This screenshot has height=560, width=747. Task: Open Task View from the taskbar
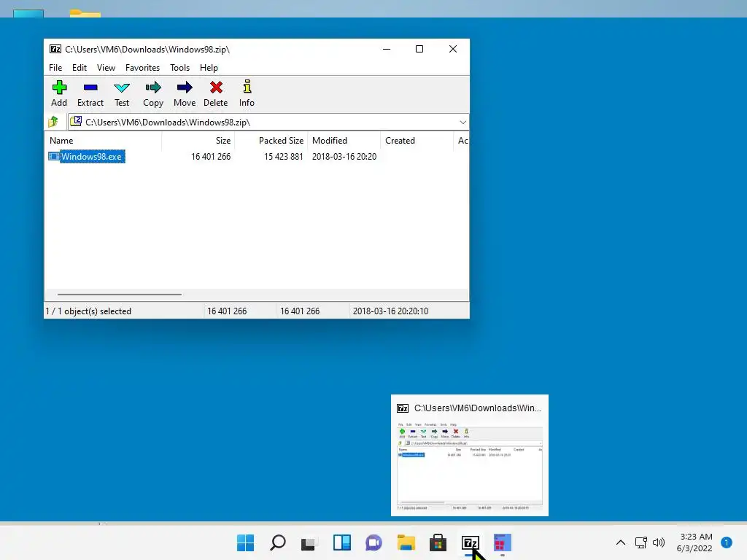309,542
